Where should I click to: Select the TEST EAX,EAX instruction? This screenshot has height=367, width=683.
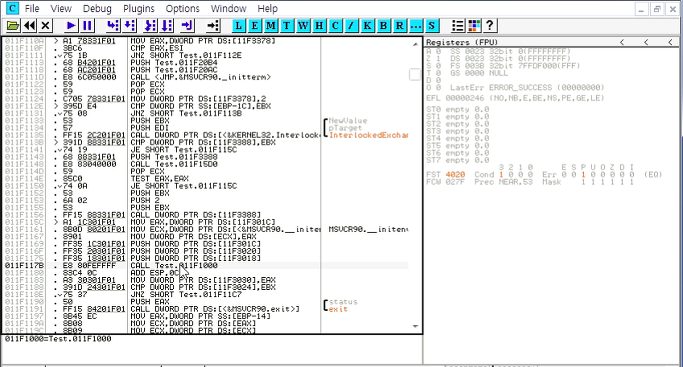tap(159, 178)
